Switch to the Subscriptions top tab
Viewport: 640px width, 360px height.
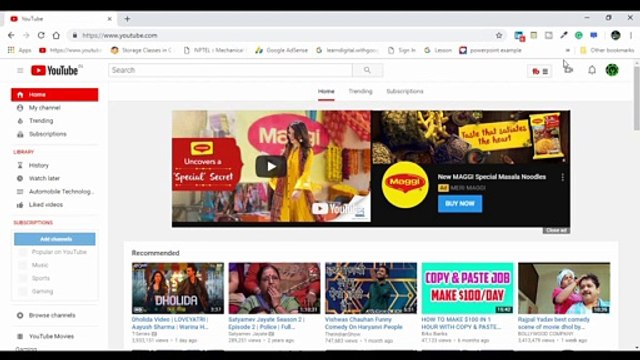(x=405, y=91)
